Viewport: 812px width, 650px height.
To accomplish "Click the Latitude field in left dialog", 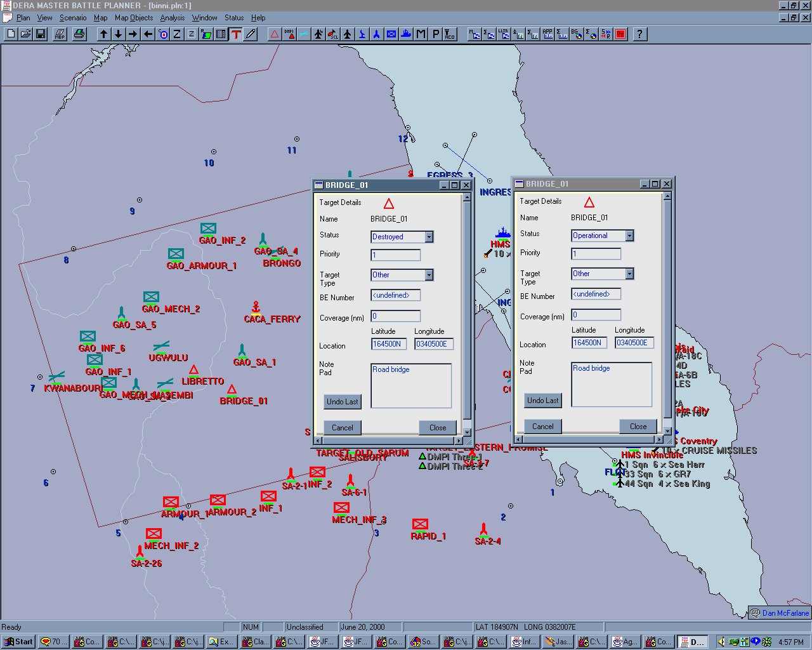I will (388, 344).
